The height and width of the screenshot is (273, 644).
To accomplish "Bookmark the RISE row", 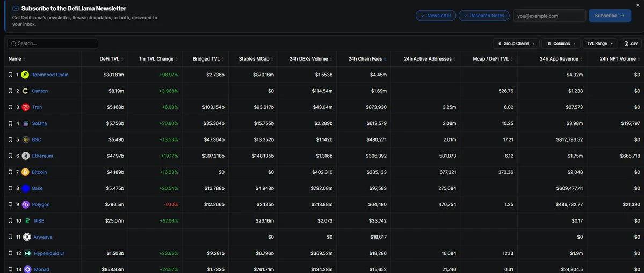I will [11, 220].
